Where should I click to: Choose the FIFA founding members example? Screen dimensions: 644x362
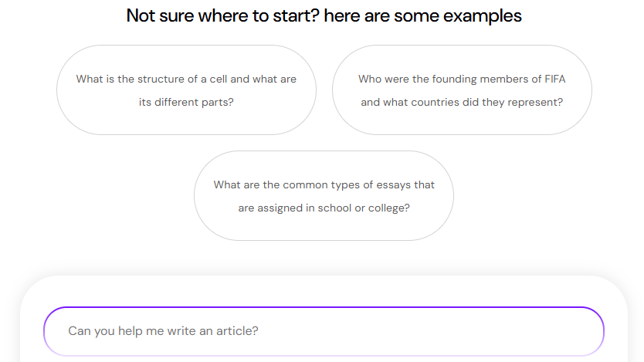(462, 90)
